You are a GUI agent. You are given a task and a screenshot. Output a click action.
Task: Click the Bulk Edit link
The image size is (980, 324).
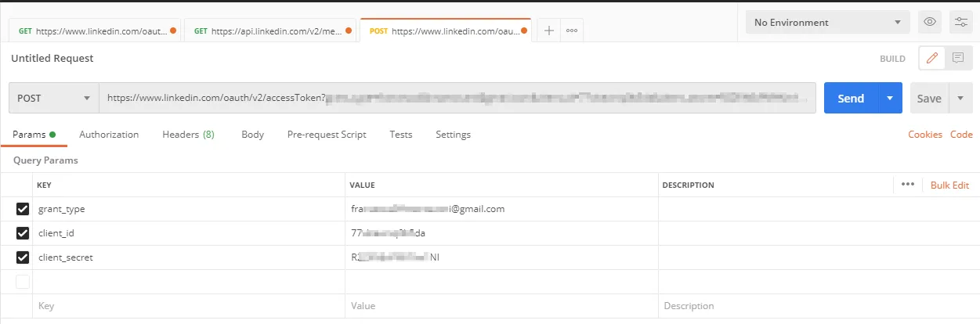tap(949, 185)
